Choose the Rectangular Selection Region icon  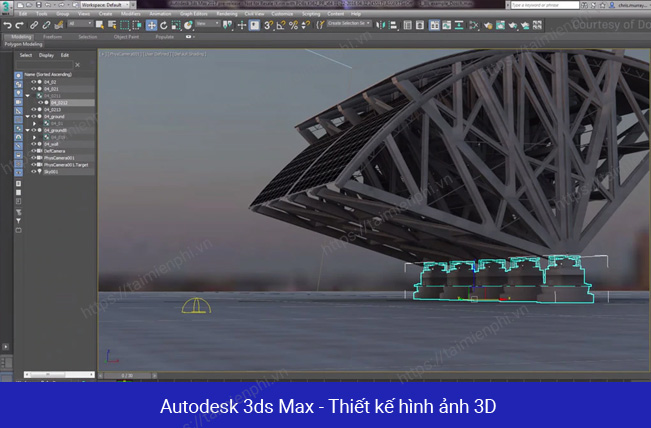click(x=125, y=25)
